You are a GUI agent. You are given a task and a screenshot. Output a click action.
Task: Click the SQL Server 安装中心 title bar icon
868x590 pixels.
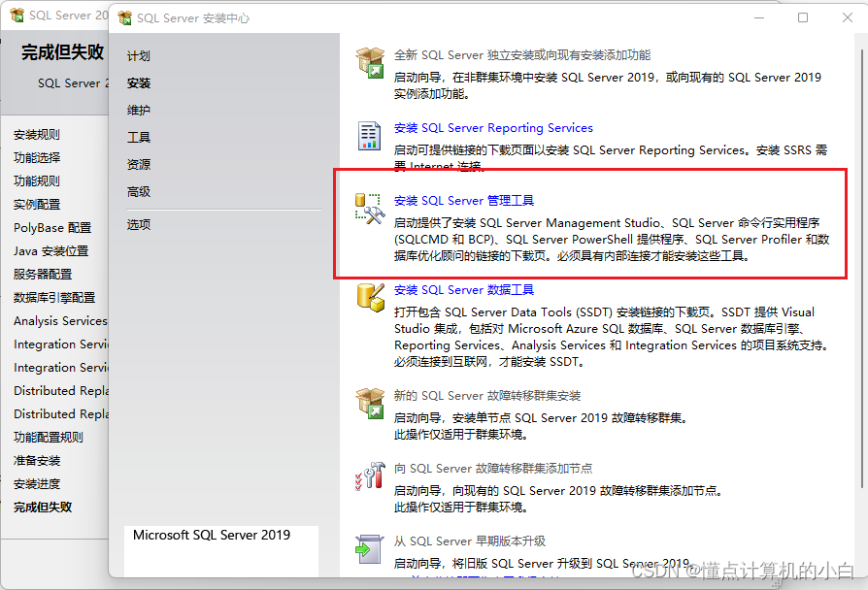(x=125, y=18)
